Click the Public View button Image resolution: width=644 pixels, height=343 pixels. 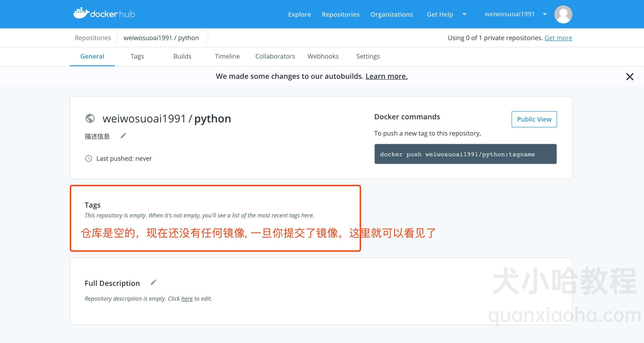pyautogui.click(x=534, y=119)
